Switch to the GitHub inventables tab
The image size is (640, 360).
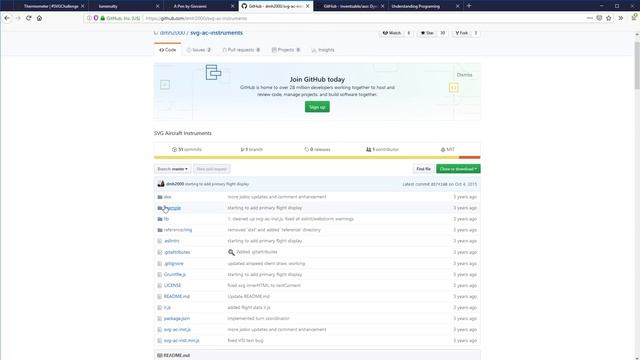pyautogui.click(x=350, y=6)
